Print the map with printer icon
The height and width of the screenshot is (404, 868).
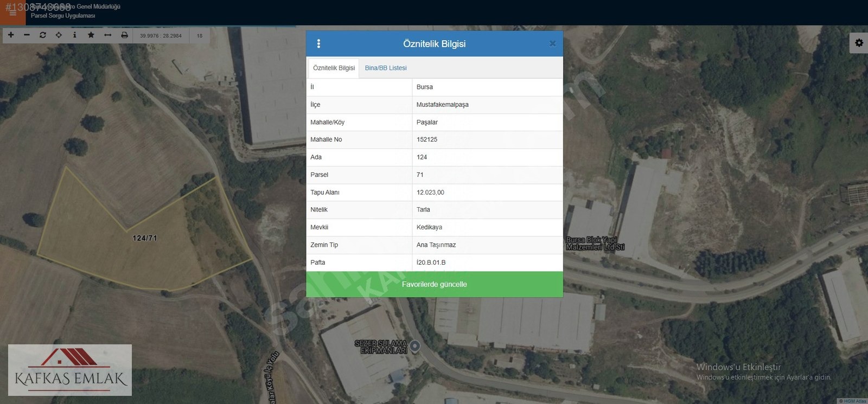click(124, 35)
